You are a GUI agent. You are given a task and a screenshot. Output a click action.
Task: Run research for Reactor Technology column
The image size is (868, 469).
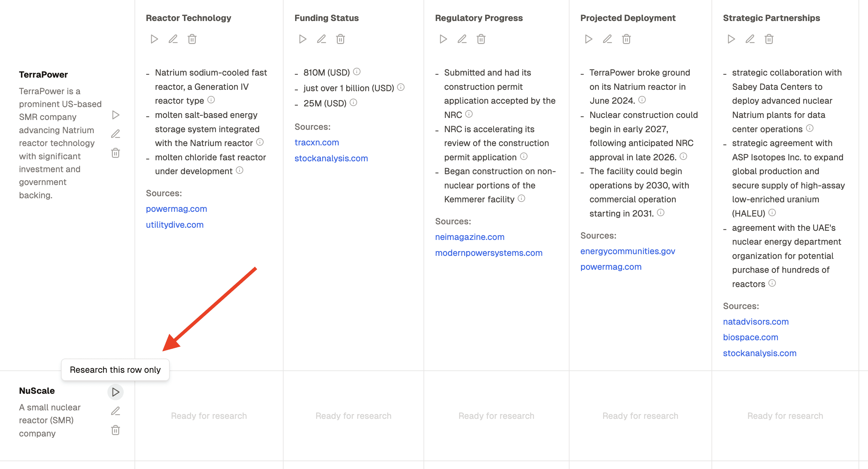pos(154,39)
